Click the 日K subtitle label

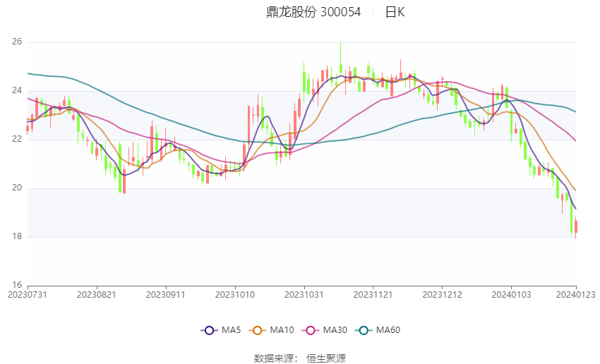pyautogui.click(x=395, y=12)
